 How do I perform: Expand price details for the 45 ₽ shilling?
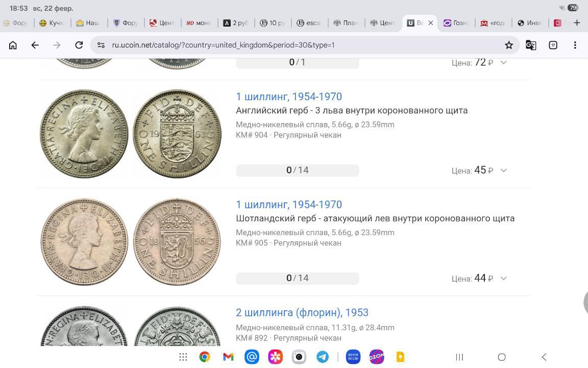tap(503, 170)
